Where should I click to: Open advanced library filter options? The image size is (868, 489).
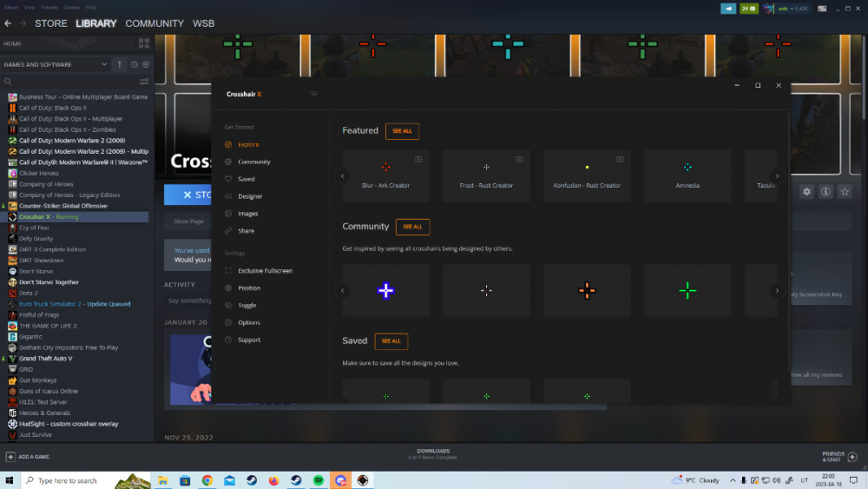pos(144,82)
